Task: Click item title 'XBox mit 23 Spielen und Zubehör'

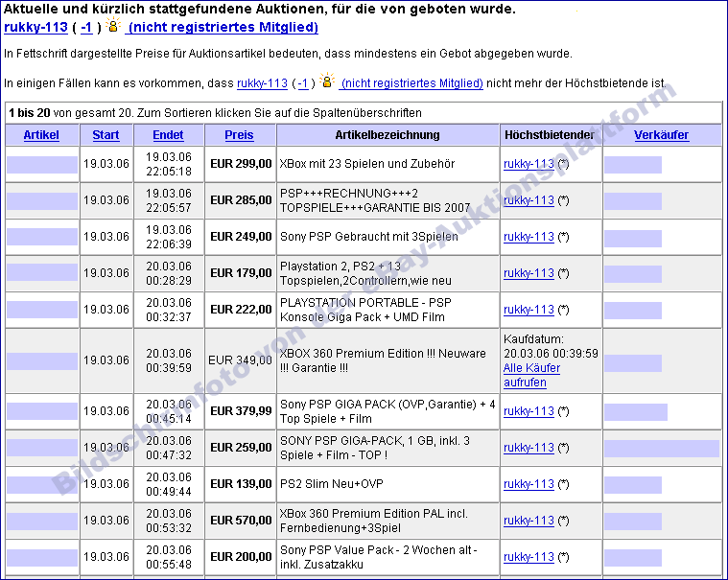Action: pyautogui.click(x=367, y=164)
